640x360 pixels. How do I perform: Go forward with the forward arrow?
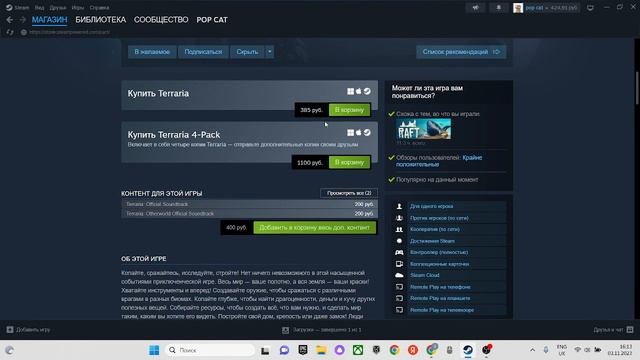click(x=22, y=20)
